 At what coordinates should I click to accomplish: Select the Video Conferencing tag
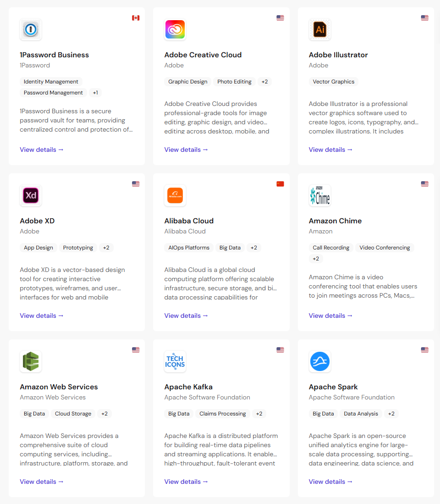point(385,248)
